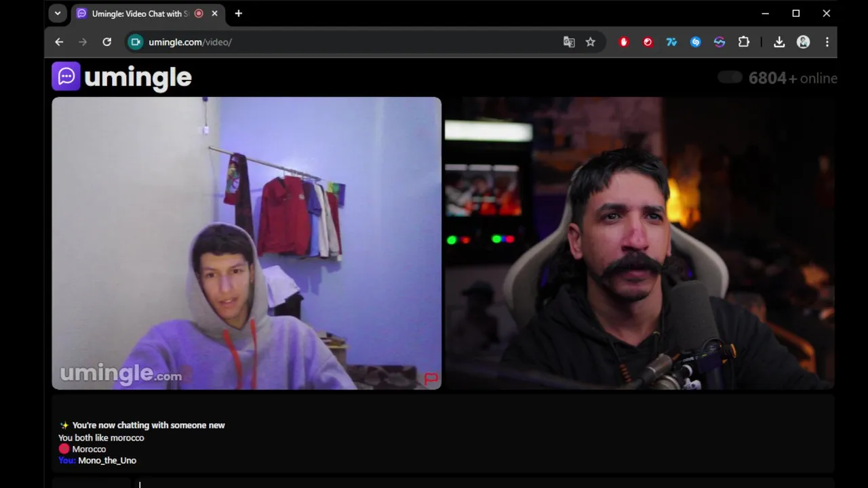Close the Umingle Video Chat tab
This screenshot has width=868, height=488.
point(215,14)
